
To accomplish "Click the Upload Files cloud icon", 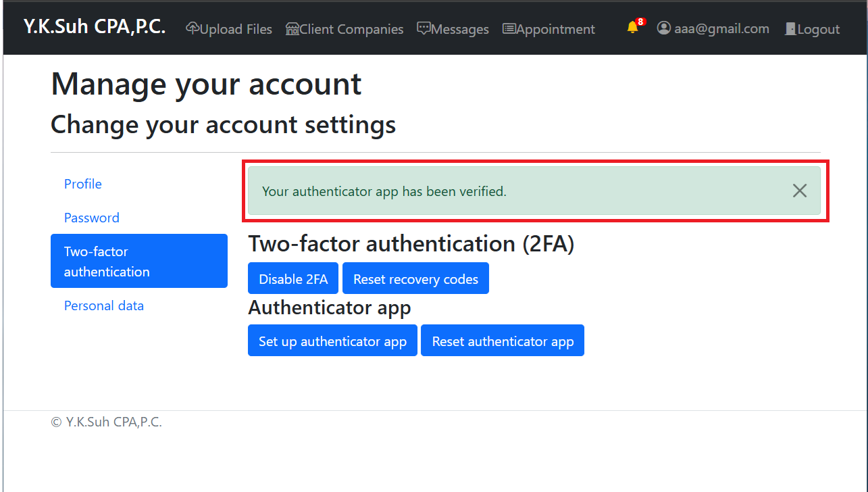I will [193, 28].
